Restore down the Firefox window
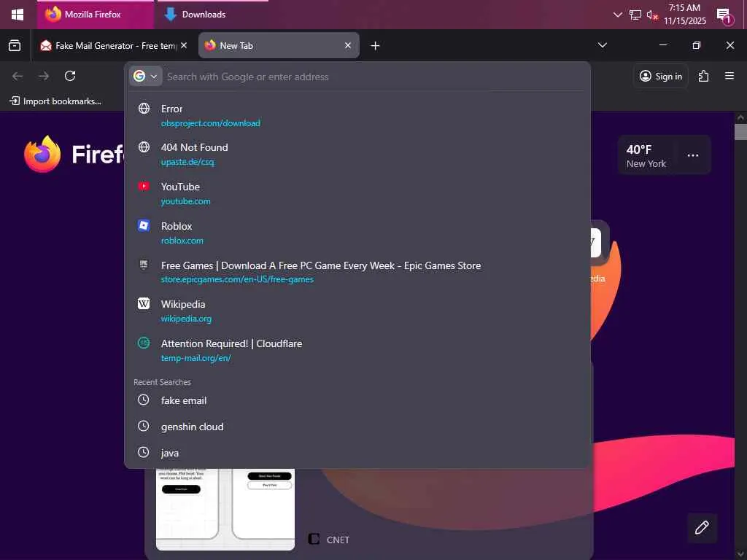Image resolution: width=747 pixels, height=560 pixels. (x=697, y=45)
